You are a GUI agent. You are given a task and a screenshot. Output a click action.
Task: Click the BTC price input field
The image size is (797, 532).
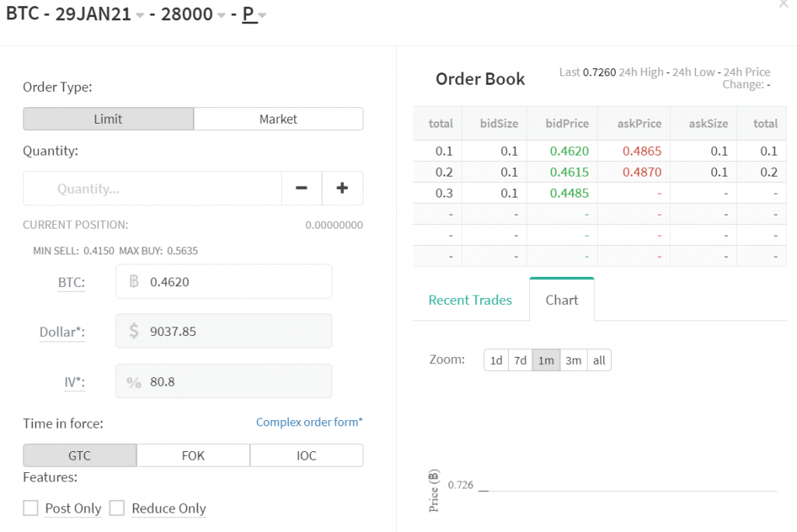(223, 282)
